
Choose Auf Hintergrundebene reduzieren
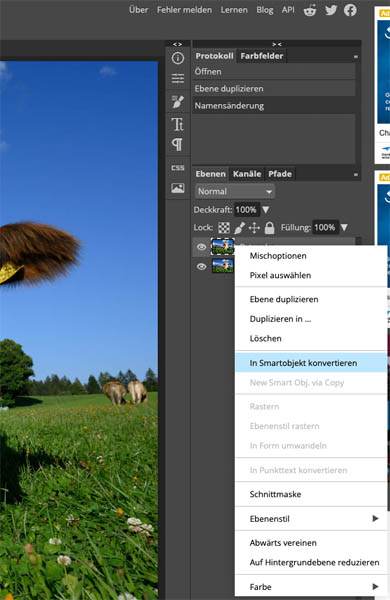point(311,562)
